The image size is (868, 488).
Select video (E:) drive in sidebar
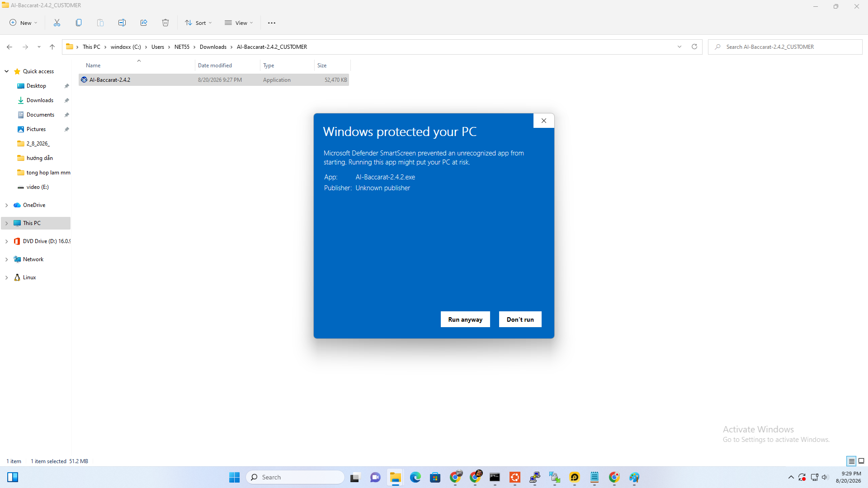click(x=38, y=187)
